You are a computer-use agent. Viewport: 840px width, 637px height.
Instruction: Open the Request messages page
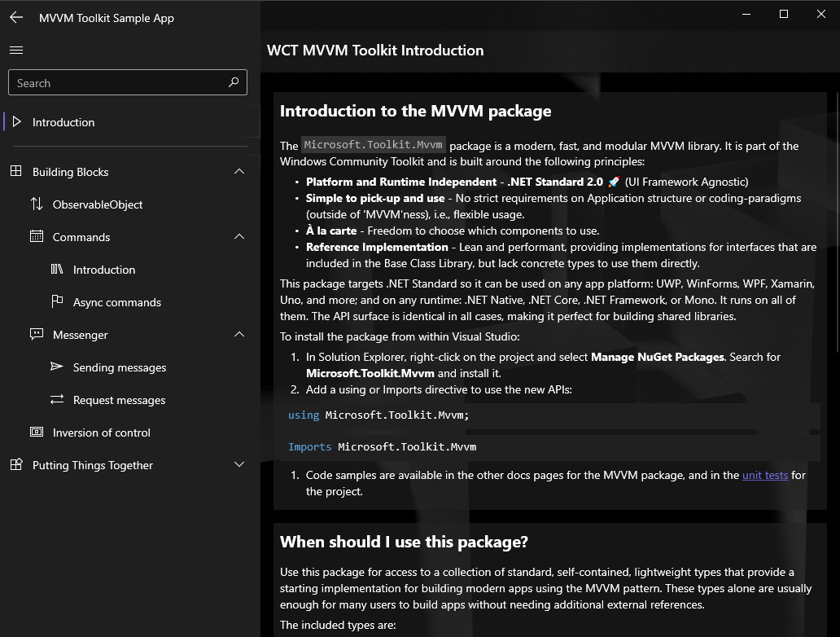point(119,400)
